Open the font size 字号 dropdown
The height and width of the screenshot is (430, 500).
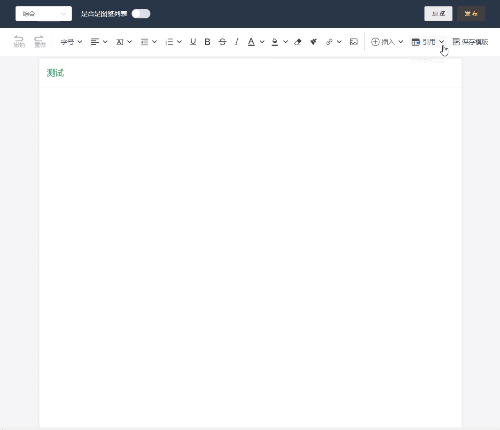[71, 42]
